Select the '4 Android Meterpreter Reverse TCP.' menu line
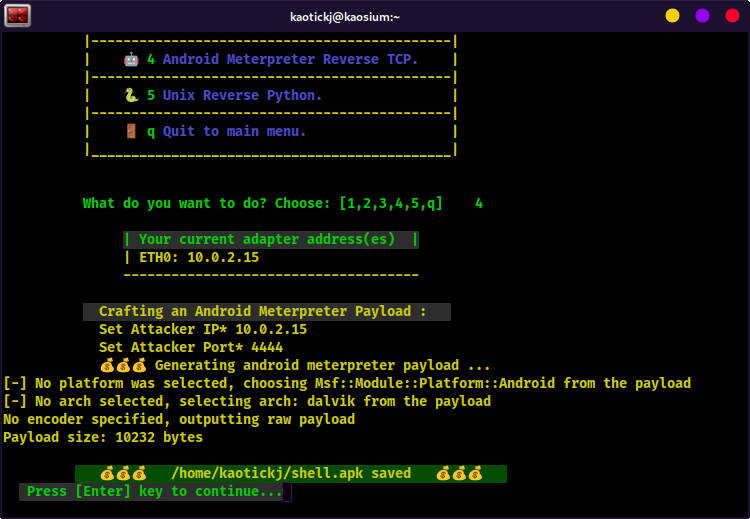Viewport: 750px width, 519px height. 282,59
